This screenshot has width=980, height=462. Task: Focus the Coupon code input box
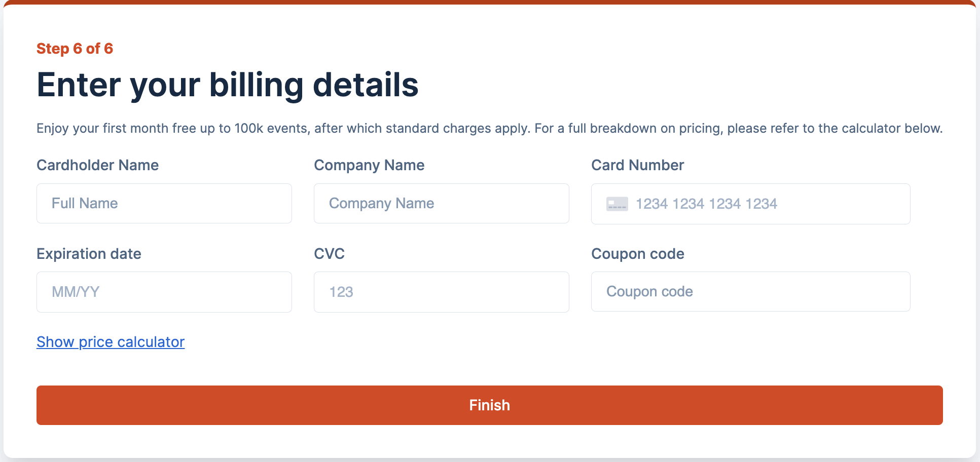pos(750,292)
